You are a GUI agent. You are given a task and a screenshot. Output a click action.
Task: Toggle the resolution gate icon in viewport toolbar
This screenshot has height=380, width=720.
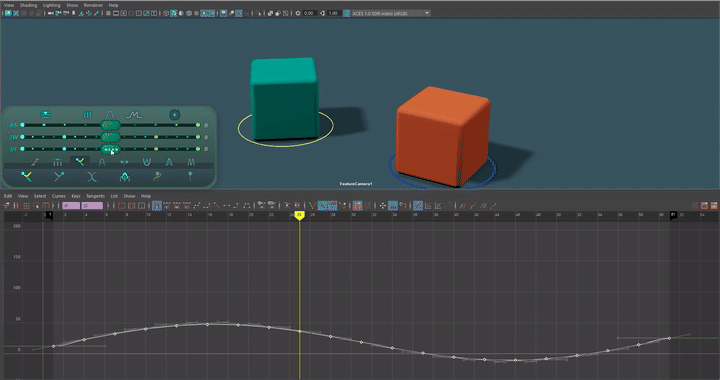124,13
